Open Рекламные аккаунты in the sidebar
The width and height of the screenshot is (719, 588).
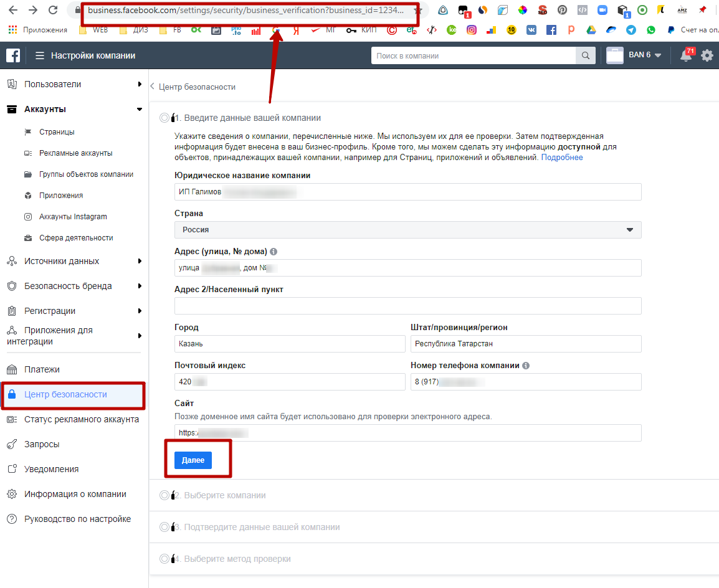[75, 153]
